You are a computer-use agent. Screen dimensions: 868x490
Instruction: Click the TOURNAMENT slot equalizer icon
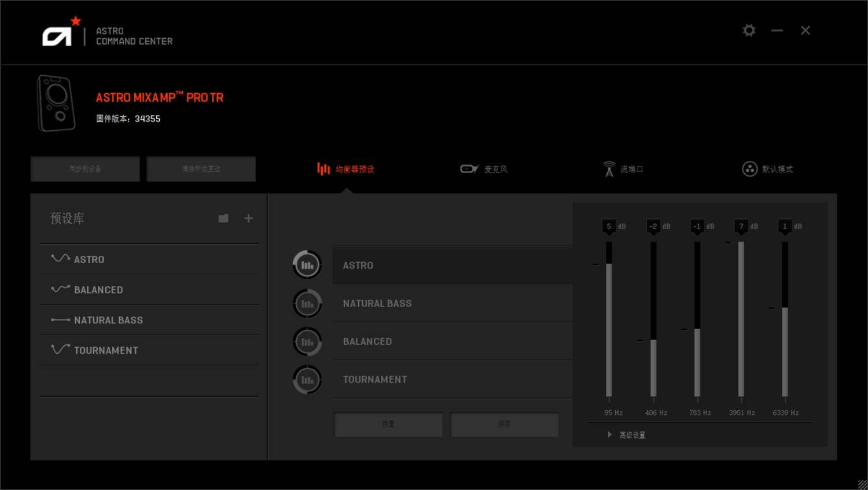[x=307, y=380]
